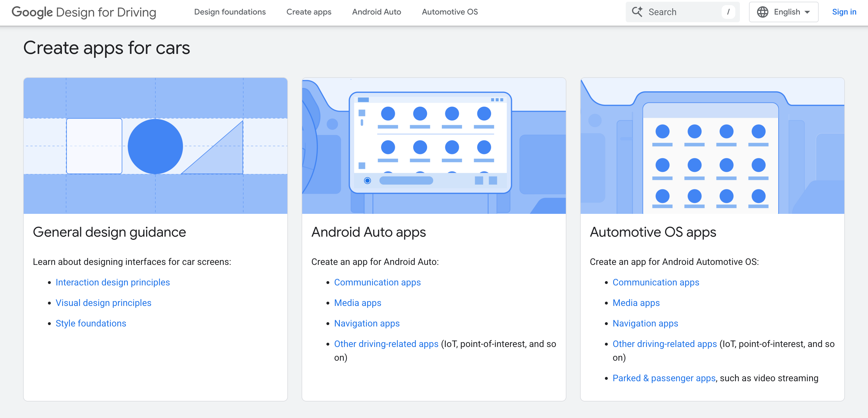Click the Sign in link
Screen dimensions: 868x418
(844, 12)
